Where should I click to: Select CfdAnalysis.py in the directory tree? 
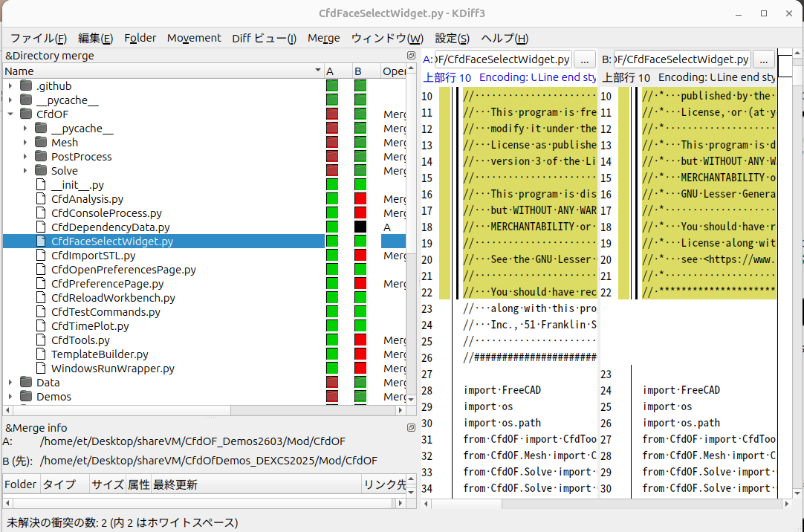click(x=87, y=199)
